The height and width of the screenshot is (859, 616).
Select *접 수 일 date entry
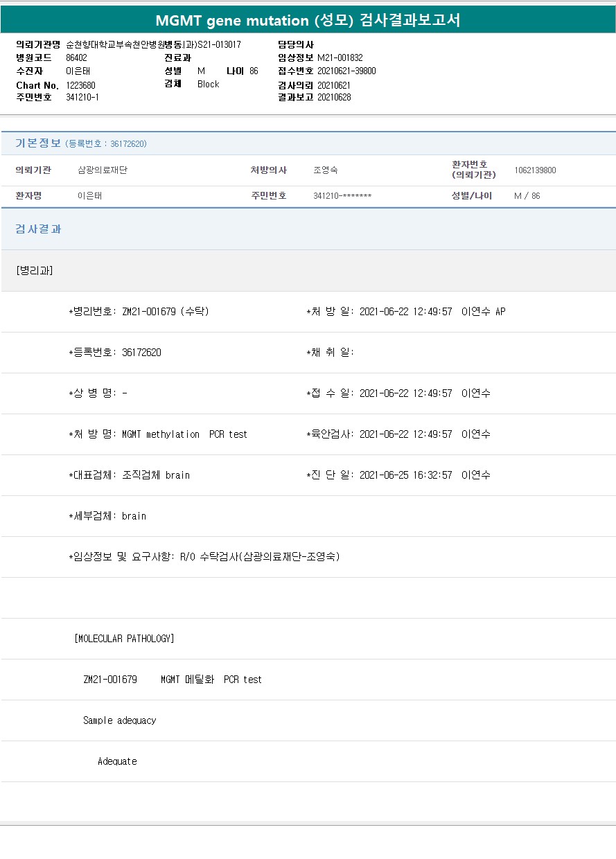[398, 393]
